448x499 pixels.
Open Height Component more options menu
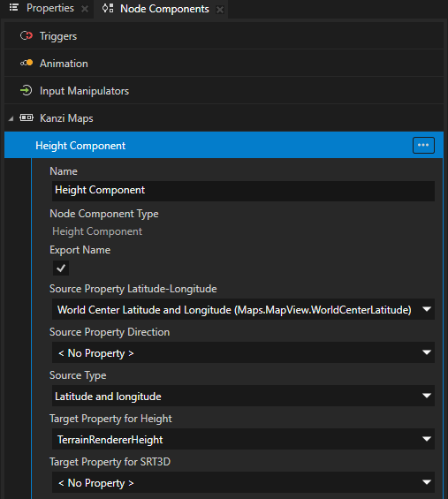point(423,145)
